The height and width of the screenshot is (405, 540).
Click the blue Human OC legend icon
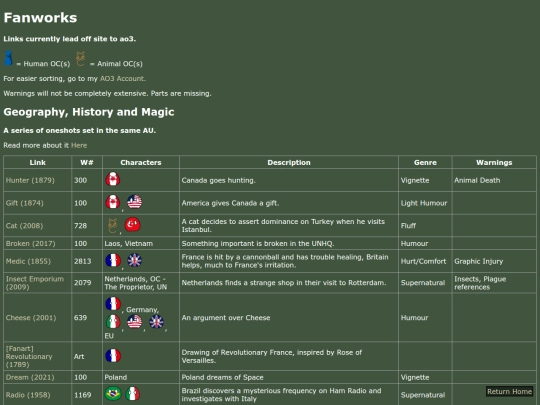(8, 58)
